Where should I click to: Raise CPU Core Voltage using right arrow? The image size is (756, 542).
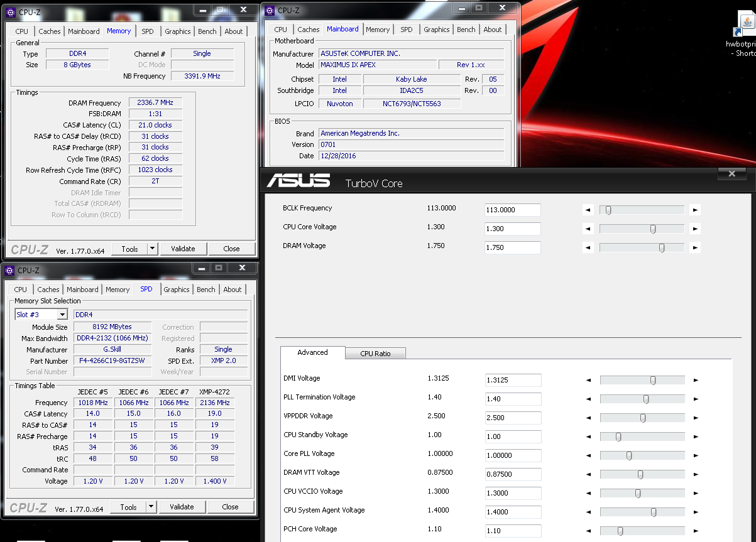[x=695, y=229]
